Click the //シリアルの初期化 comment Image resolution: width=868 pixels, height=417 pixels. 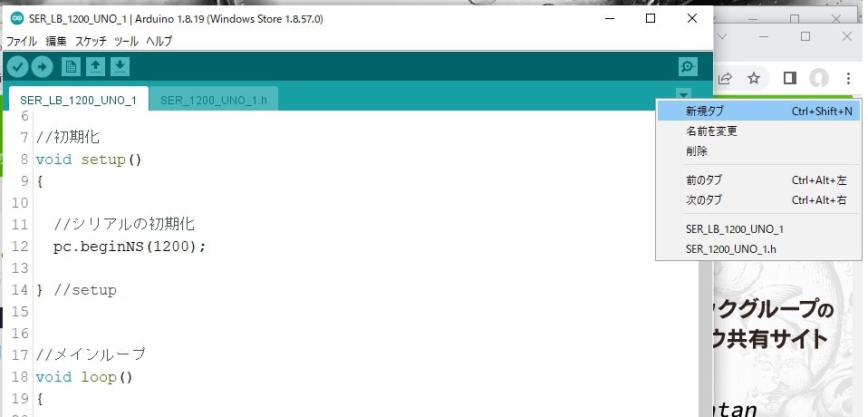click(124, 224)
